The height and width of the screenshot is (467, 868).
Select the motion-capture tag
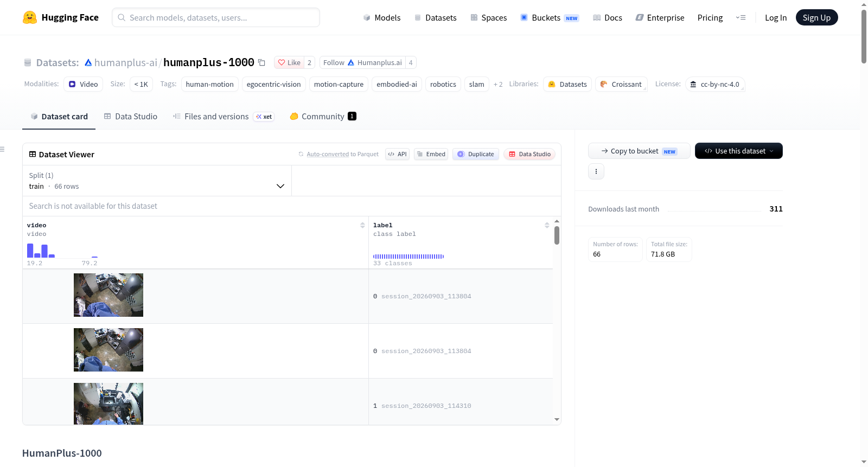coord(339,84)
